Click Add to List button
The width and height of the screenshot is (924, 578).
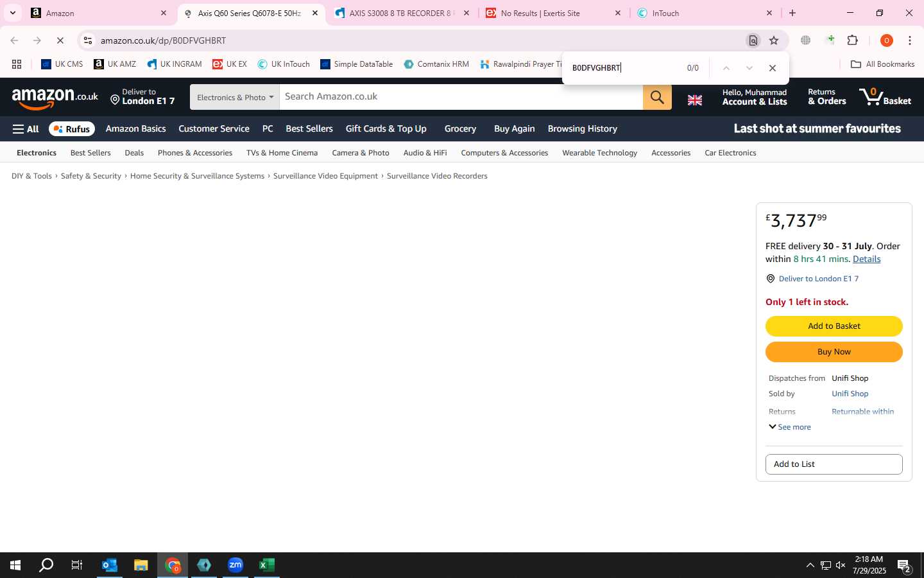[834, 464]
